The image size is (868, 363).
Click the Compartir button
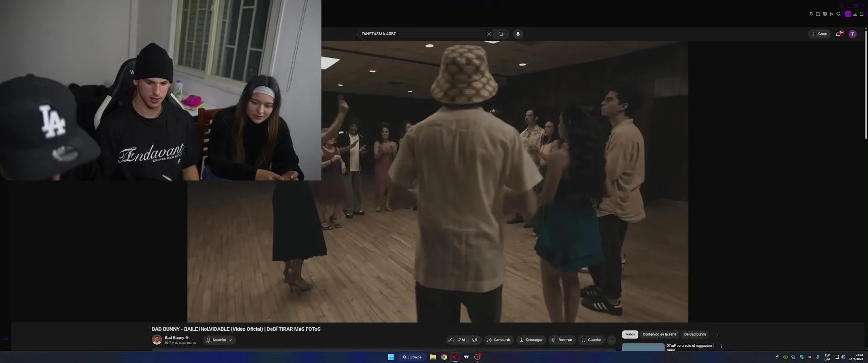click(x=498, y=340)
